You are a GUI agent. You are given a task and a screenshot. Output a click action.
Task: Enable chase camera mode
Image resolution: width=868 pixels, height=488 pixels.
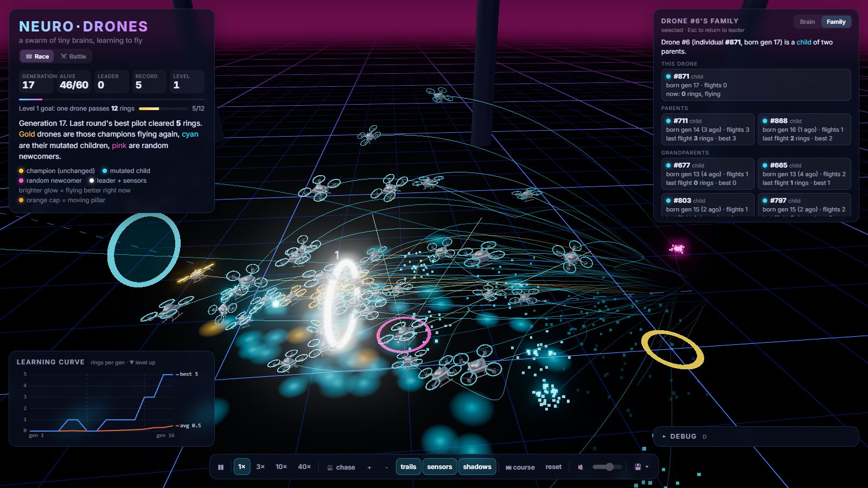(x=341, y=467)
